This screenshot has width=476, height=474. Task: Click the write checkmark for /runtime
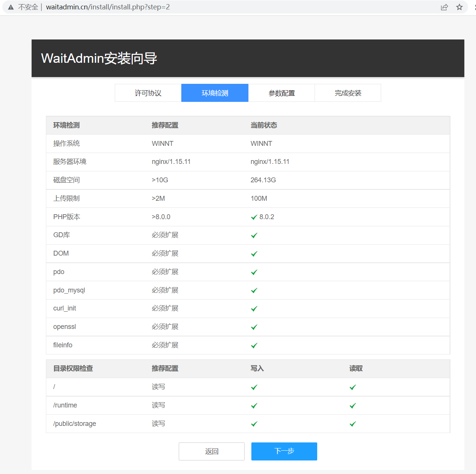coord(254,406)
